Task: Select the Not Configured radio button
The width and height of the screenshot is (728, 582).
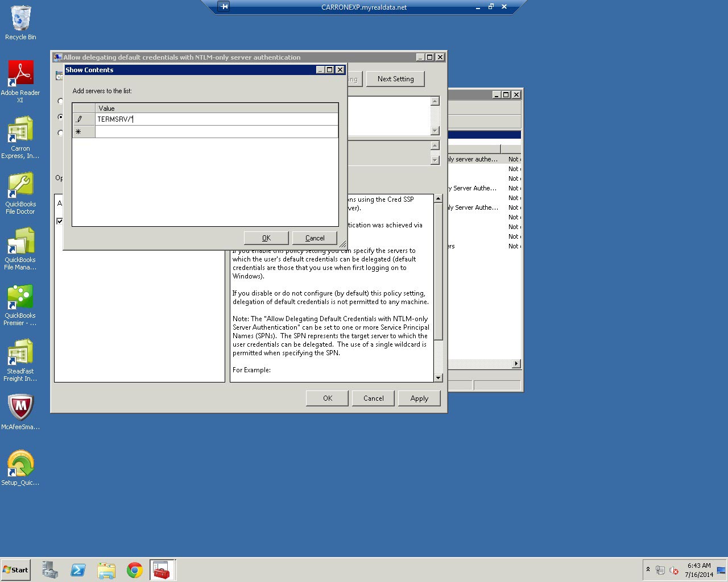Action: click(x=60, y=101)
